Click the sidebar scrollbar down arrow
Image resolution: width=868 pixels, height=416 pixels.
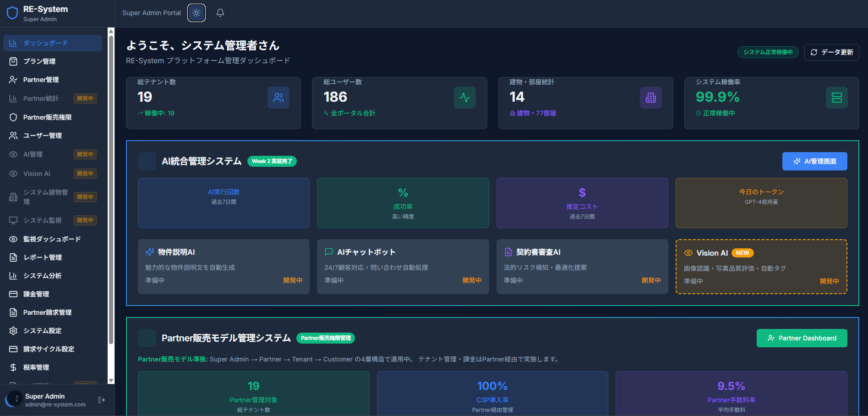point(111,380)
